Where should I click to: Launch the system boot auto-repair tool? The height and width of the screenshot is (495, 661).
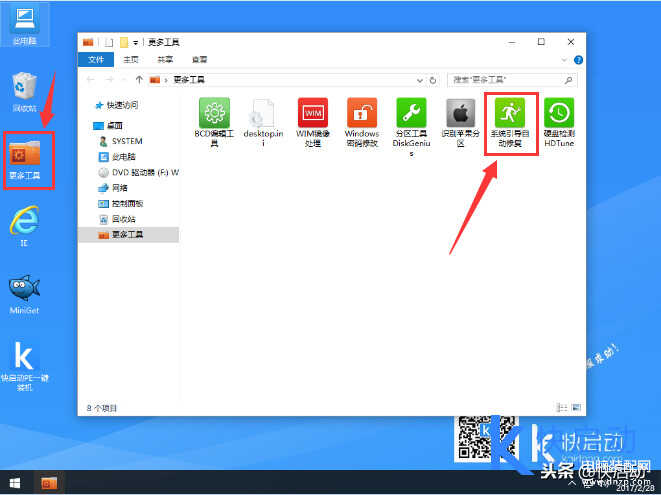[x=510, y=122]
